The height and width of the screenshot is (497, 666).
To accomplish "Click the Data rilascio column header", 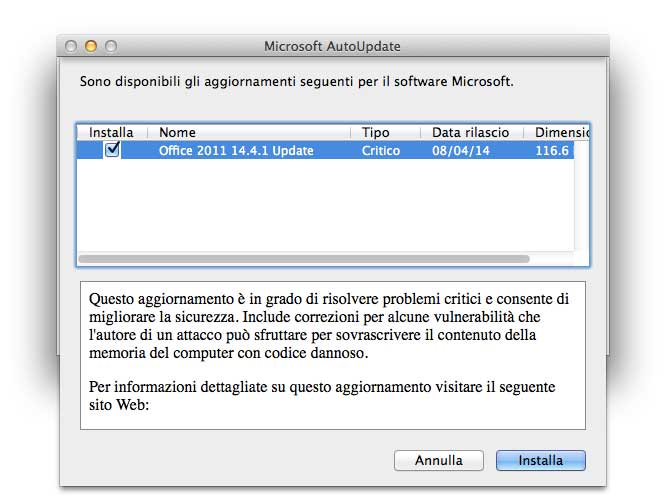I will point(471,132).
